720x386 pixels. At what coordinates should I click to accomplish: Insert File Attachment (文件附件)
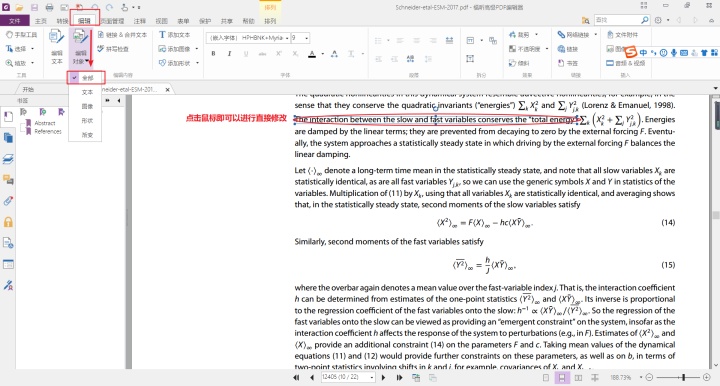[622, 35]
